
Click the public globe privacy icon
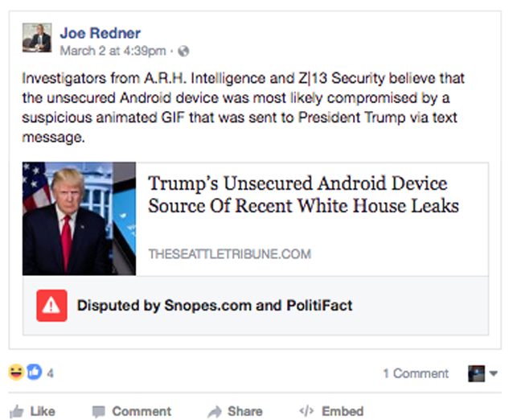tap(183, 51)
